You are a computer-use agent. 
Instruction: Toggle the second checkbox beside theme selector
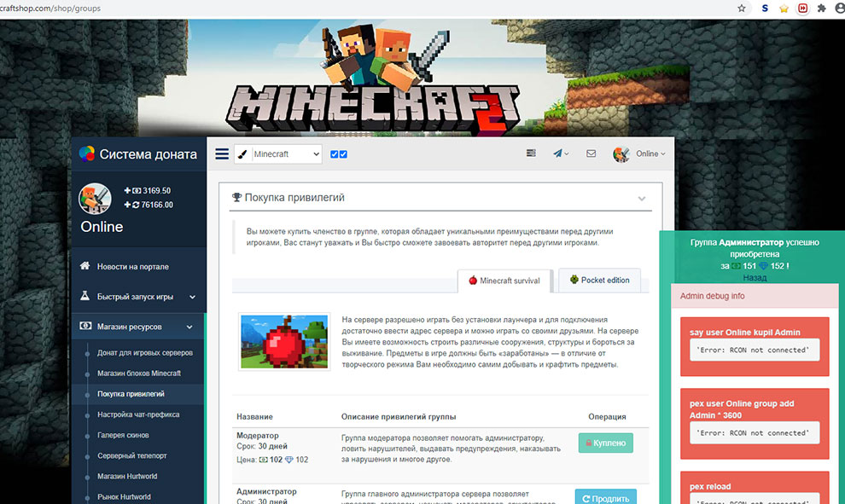point(343,154)
